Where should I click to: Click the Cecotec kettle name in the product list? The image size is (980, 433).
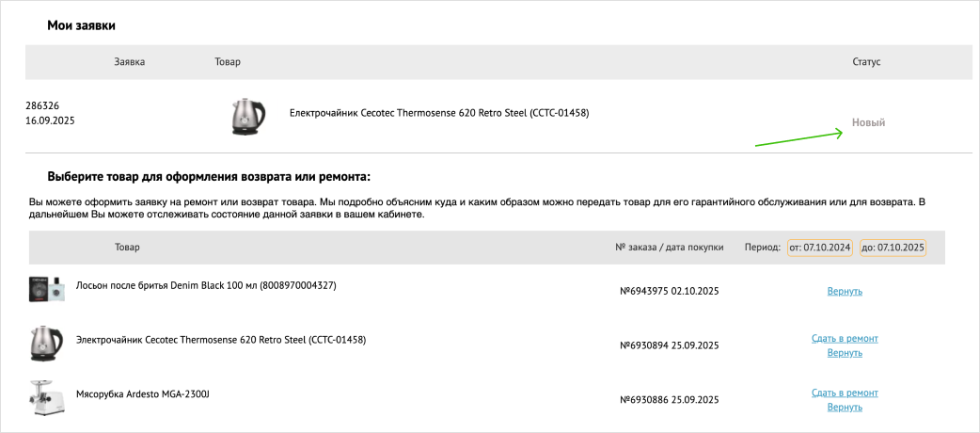(x=221, y=341)
